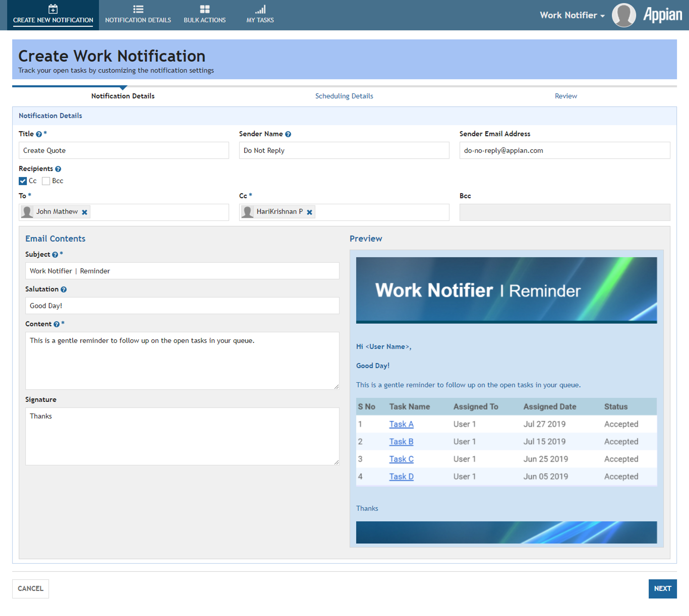Remove John Mathew from the To field

click(x=85, y=212)
